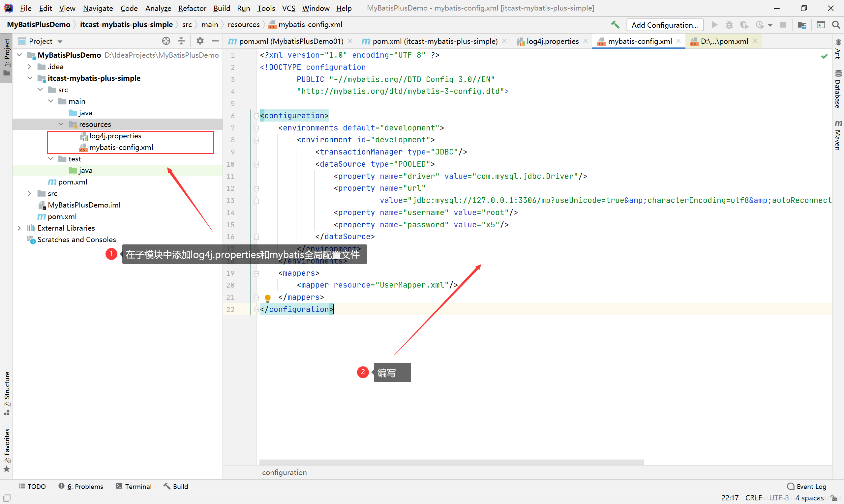The height and width of the screenshot is (504, 844).
Task: Click the Search Everywhere magnifier icon
Action: click(x=836, y=25)
